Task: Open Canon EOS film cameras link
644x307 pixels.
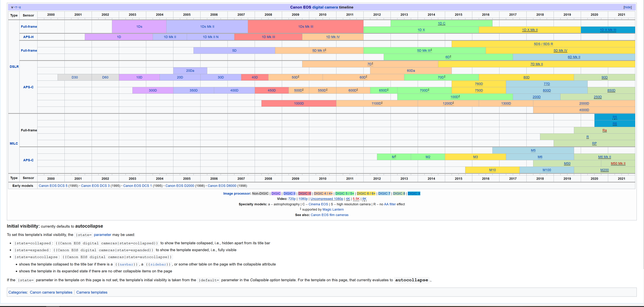Action: [x=329, y=215]
